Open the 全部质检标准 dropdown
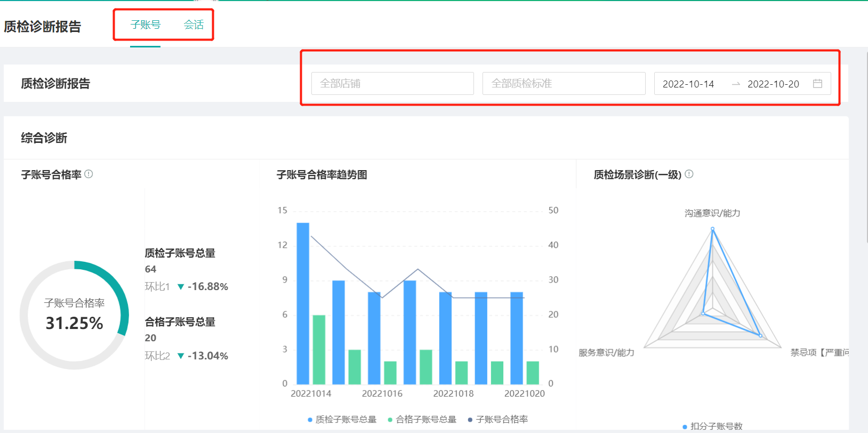 [x=564, y=84]
